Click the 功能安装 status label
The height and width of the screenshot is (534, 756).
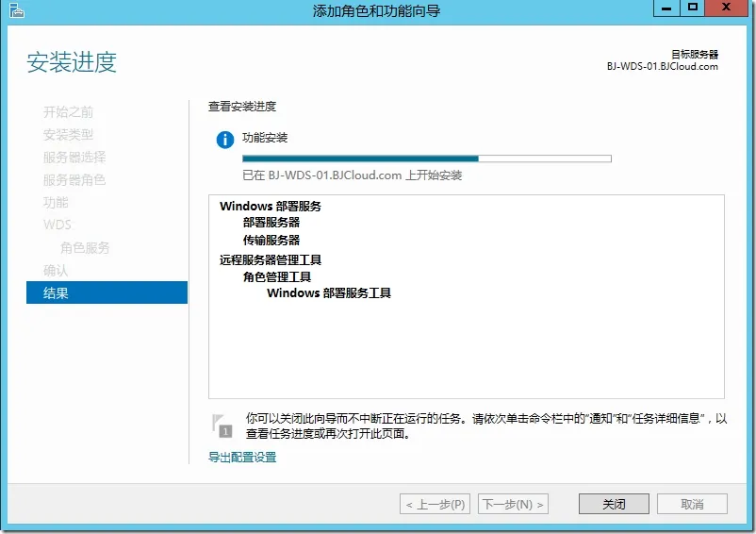pyautogui.click(x=265, y=138)
